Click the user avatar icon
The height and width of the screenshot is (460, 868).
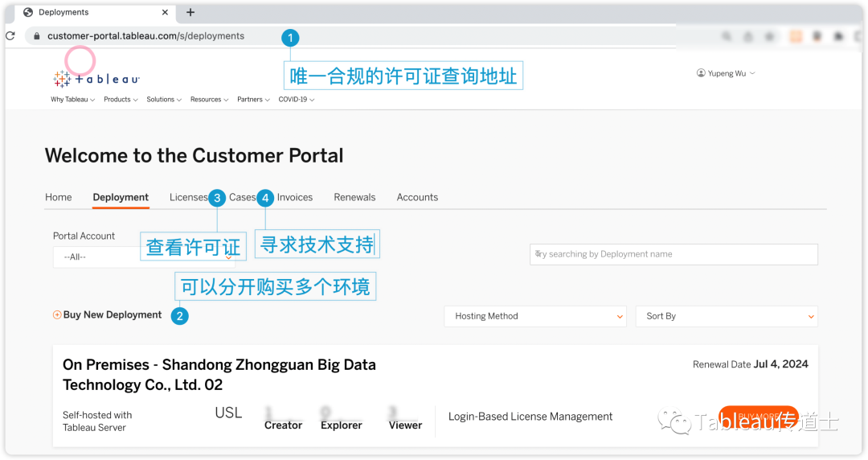click(701, 73)
